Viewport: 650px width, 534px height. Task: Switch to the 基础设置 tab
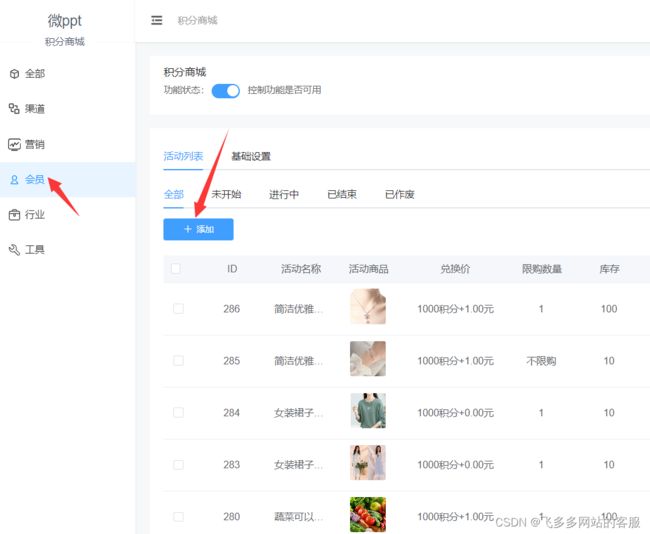click(x=251, y=156)
